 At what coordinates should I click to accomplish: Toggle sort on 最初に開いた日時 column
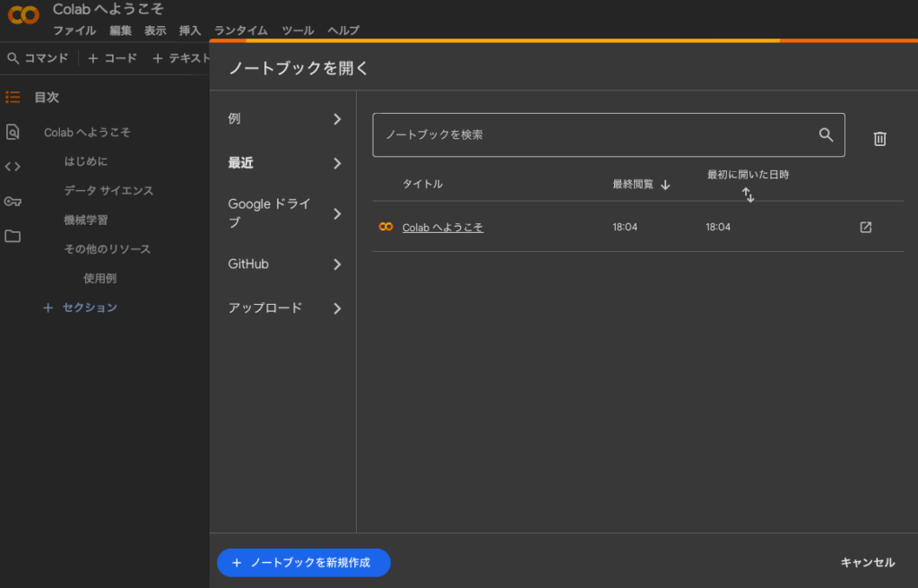click(748, 194)
